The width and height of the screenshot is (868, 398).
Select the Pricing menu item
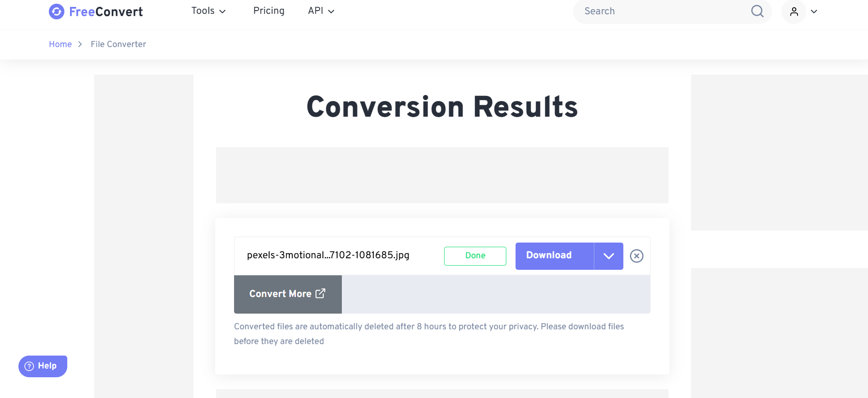point(269,11)
